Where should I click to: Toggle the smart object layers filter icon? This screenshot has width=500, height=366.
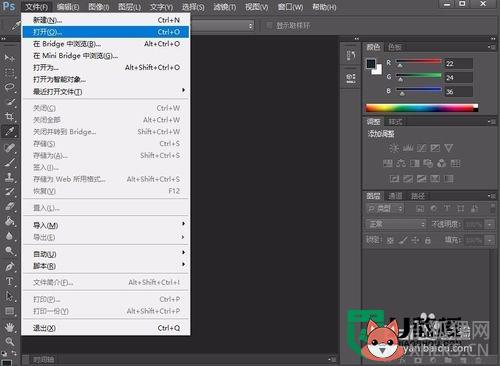[x=474, y=209]
